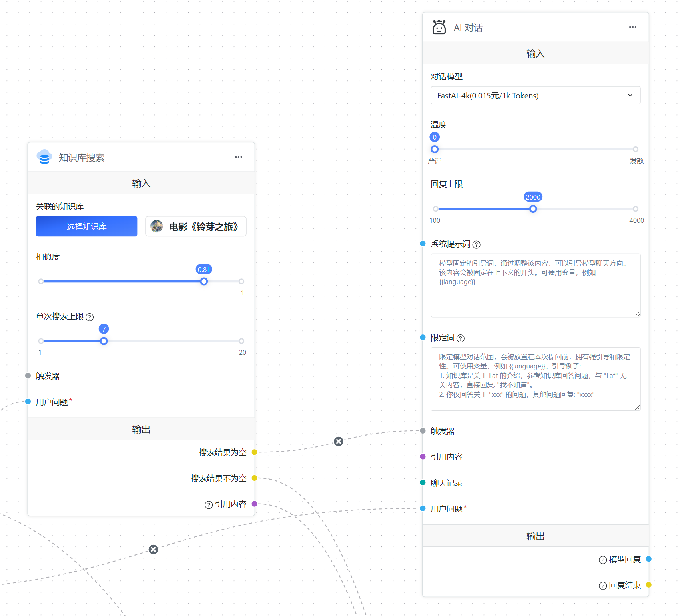Expand the 对话模型 FastAI-4k dropdown
This screenshot has width=682, height=616.
pos(535,96)
